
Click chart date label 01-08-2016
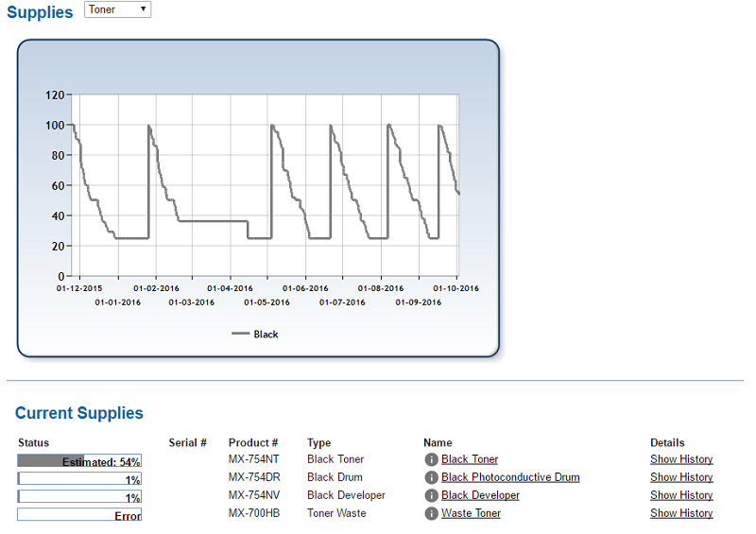(381, 288)
